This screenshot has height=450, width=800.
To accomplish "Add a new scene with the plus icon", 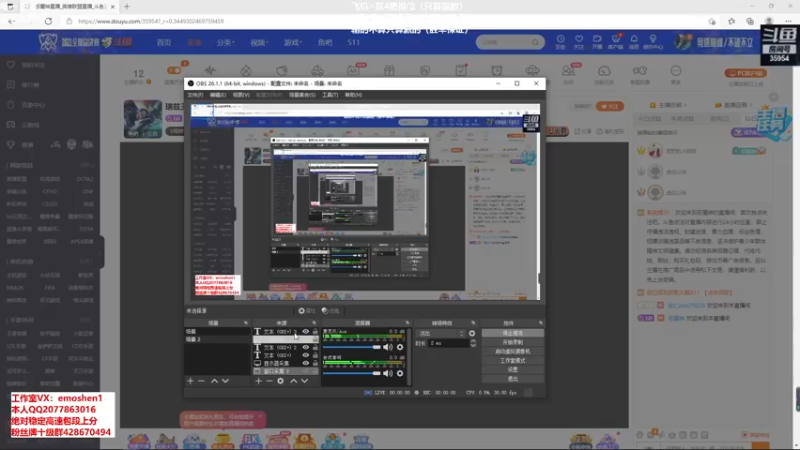I will pyautogui.click(x=190, y=381).
